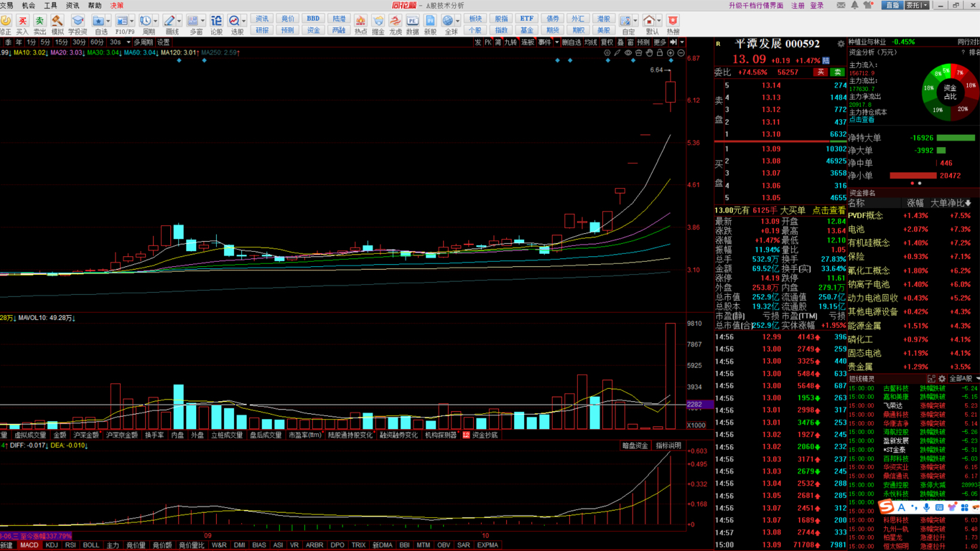Open the 论股 stock discussion icon
Viewport: 980px width, 551px height.
point(216,24)
